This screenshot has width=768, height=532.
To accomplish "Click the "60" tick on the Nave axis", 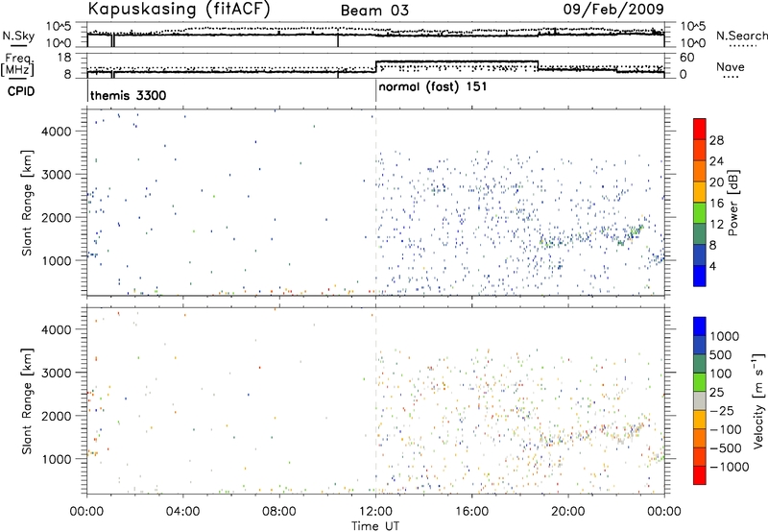I will 686,58.
